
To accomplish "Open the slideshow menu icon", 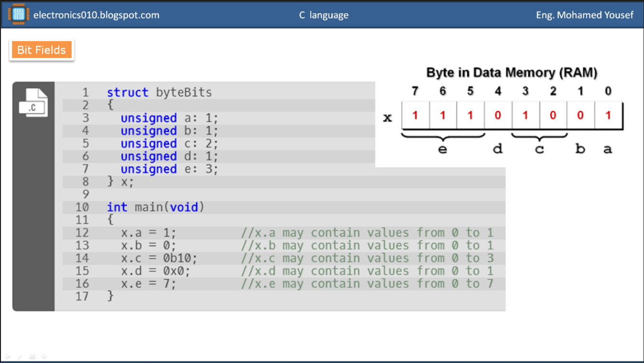I will [x=32, y=357].
